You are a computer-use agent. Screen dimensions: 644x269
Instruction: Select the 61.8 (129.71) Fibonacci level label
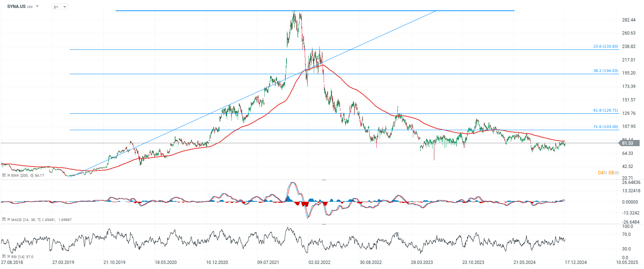[x=605, y=111]
